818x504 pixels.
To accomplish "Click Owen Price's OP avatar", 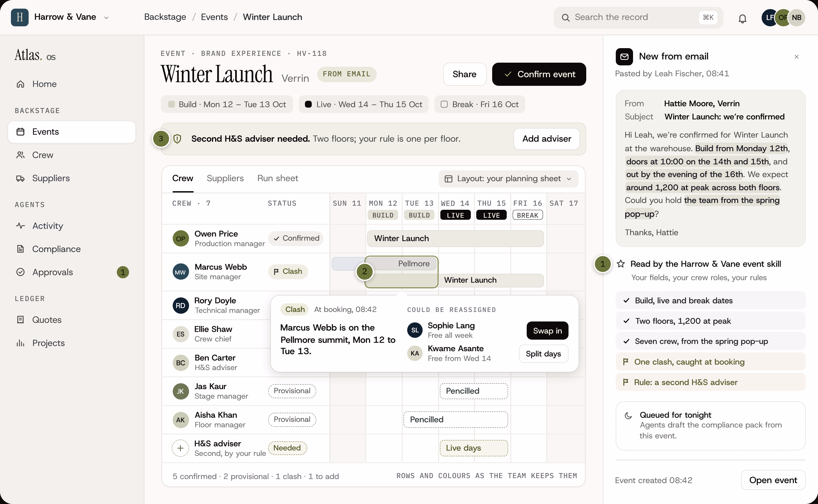I will [x=180, y=239].
